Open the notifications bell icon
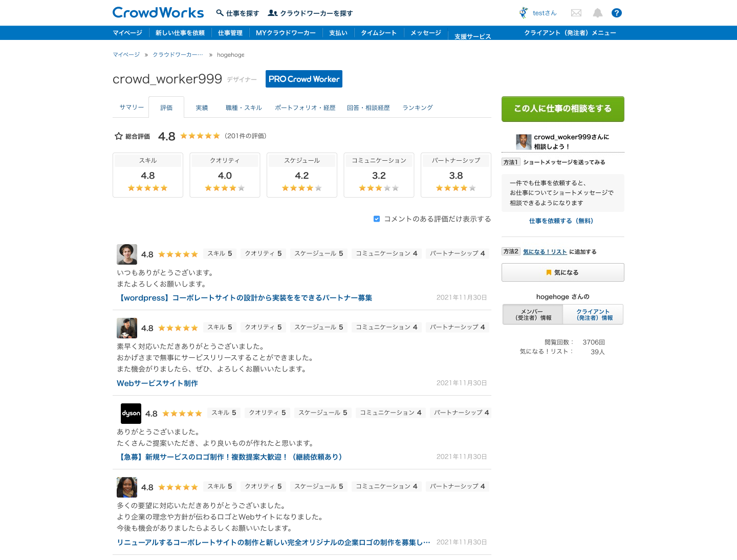737x560 pixels. click(x=597, y=13)
